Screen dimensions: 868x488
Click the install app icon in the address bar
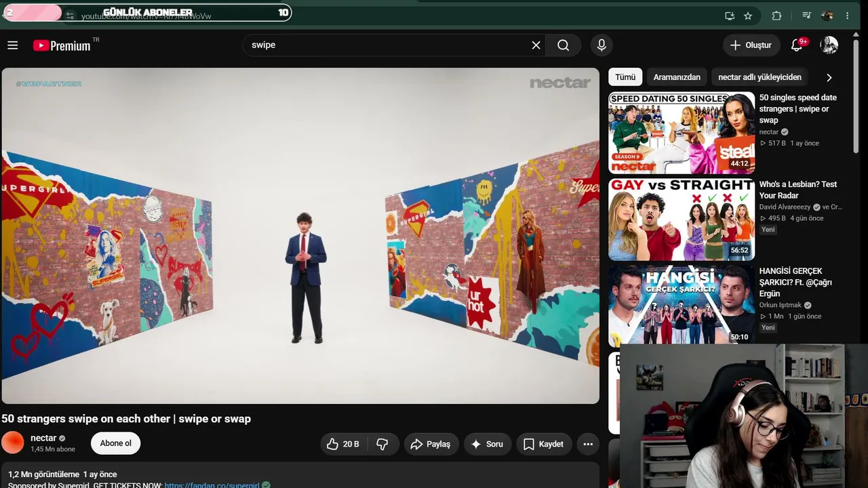[730, 16]
